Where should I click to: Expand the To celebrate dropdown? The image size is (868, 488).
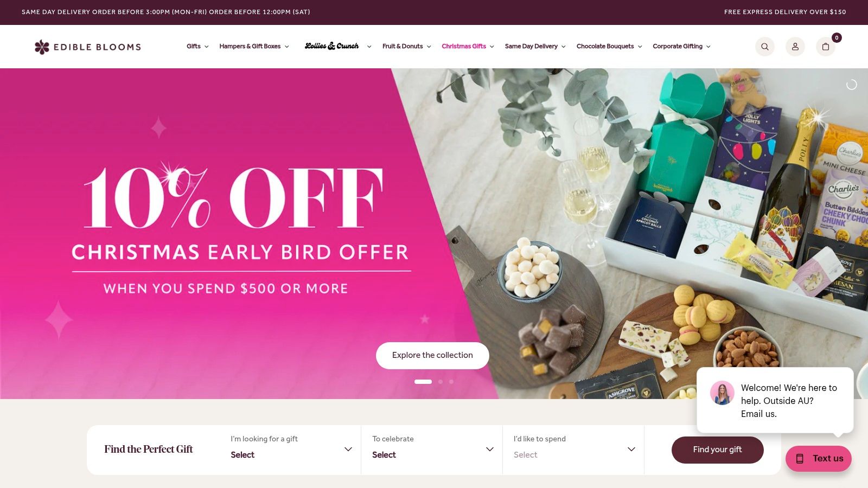(x=432, y=450)
